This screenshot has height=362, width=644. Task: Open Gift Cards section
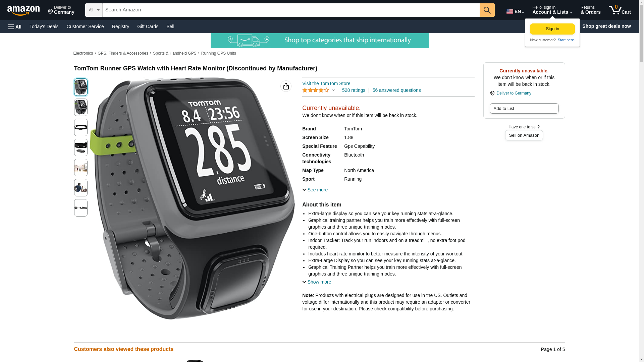coord(148,26)
